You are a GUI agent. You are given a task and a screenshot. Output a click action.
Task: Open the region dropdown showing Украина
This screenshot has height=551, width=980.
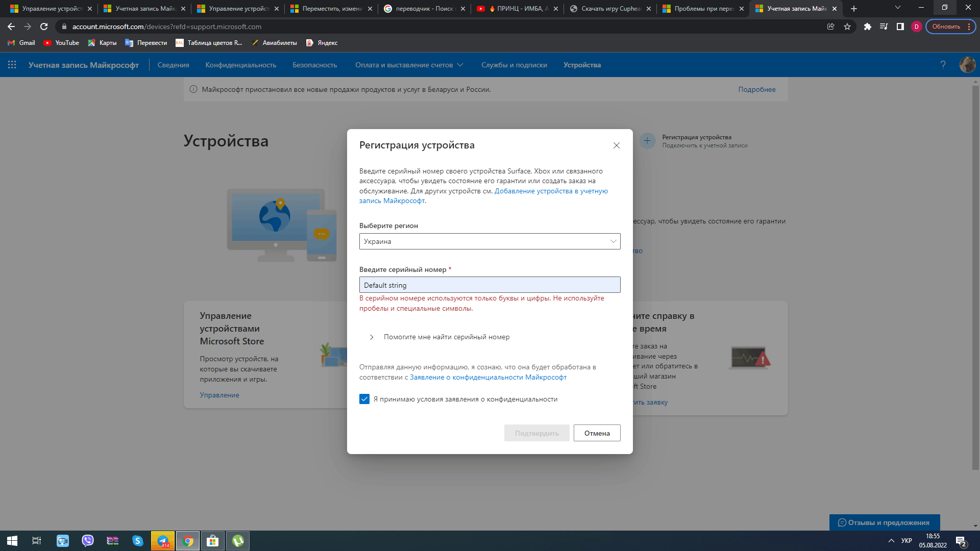coord(489,241)
